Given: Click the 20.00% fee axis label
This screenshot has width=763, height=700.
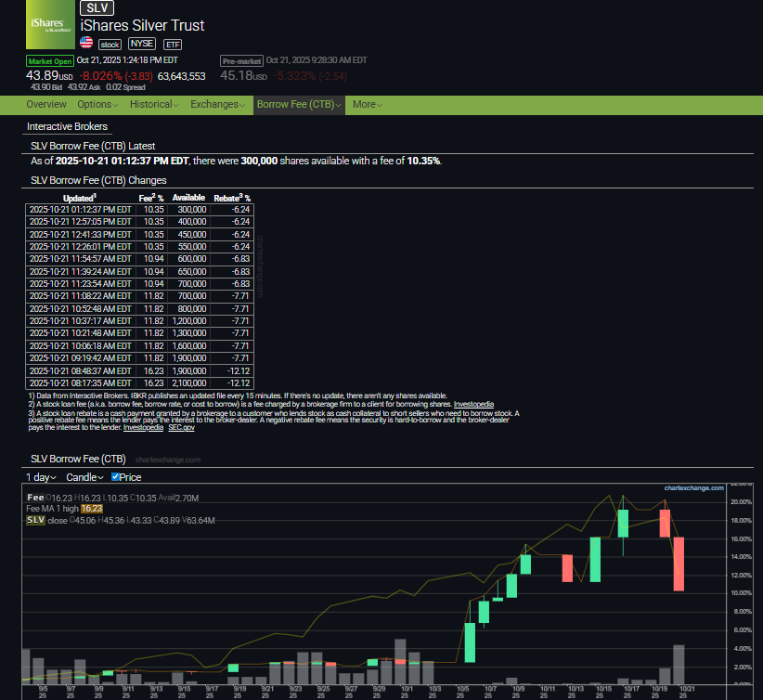Looking at the screenshot, I should (x=741, y=502).
